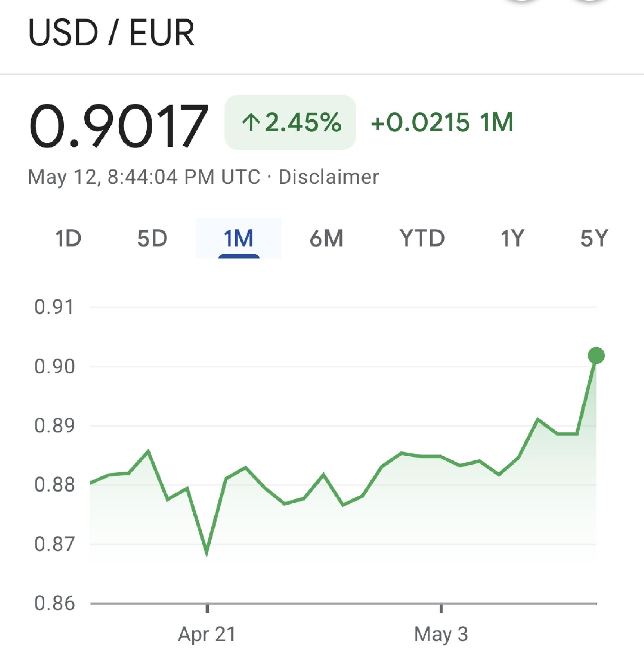Click the May 3 axis label

[441, 634]
